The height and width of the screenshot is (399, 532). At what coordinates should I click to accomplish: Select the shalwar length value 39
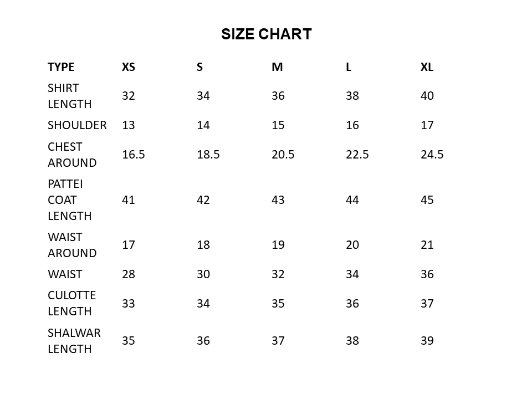click(427, 341)
